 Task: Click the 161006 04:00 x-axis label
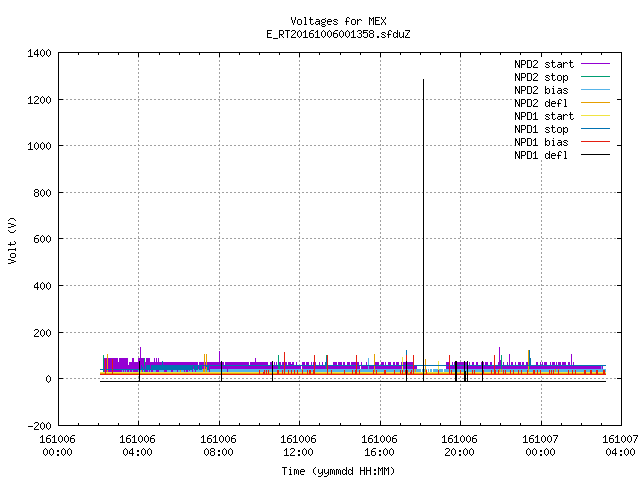click(138, 446)
